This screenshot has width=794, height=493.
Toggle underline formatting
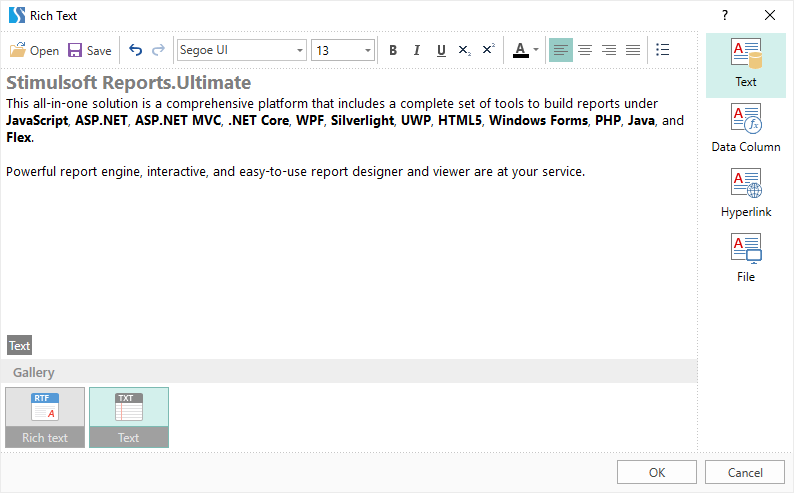[441, 50]
